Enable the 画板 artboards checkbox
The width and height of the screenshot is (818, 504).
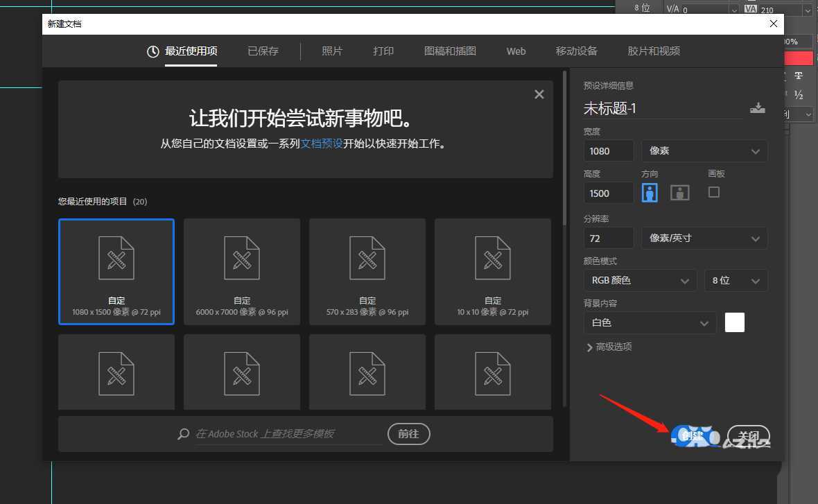[x=713, y=192]
